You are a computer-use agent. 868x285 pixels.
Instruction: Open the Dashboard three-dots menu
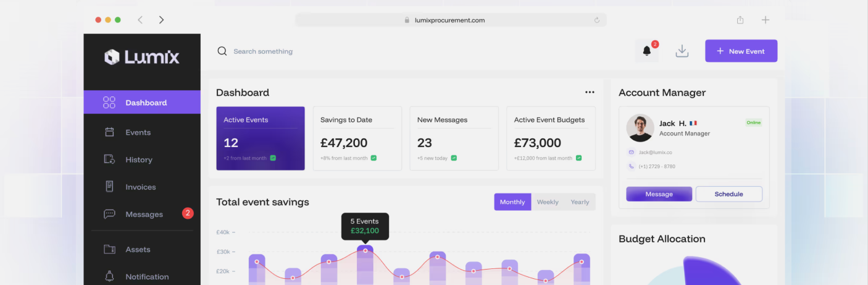(x=590, y=92)
